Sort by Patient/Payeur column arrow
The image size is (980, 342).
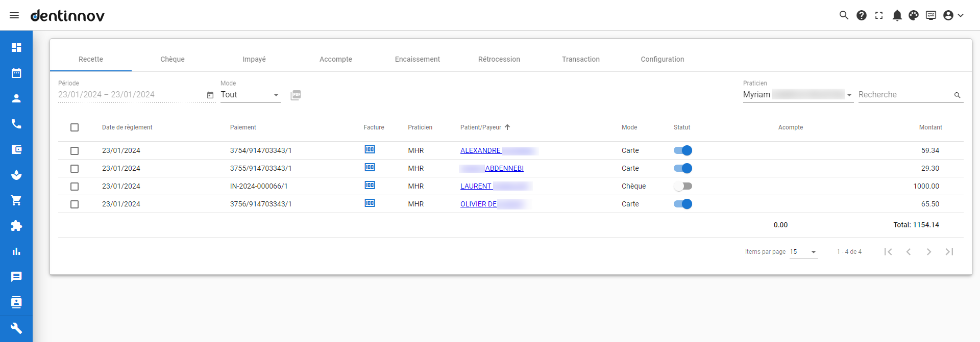507,127
